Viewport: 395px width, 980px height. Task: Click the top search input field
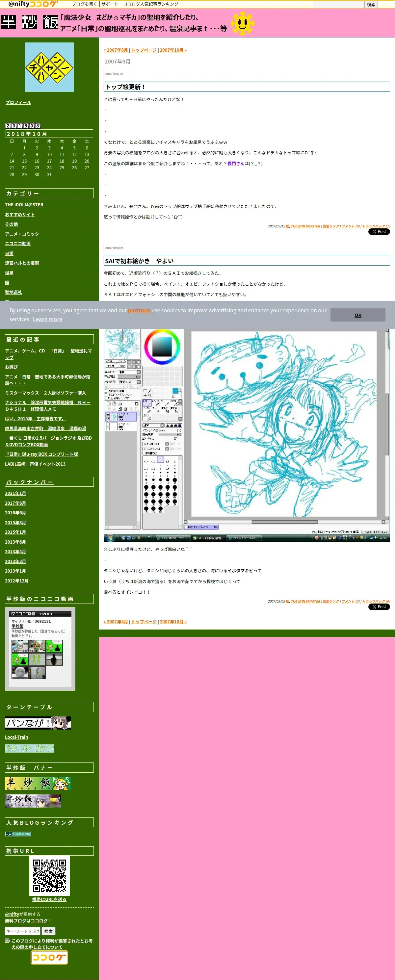[338, 4]
